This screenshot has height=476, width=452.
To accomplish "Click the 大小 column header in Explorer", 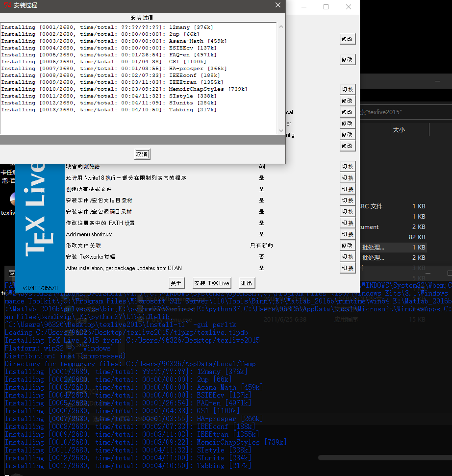I will 409,130.
